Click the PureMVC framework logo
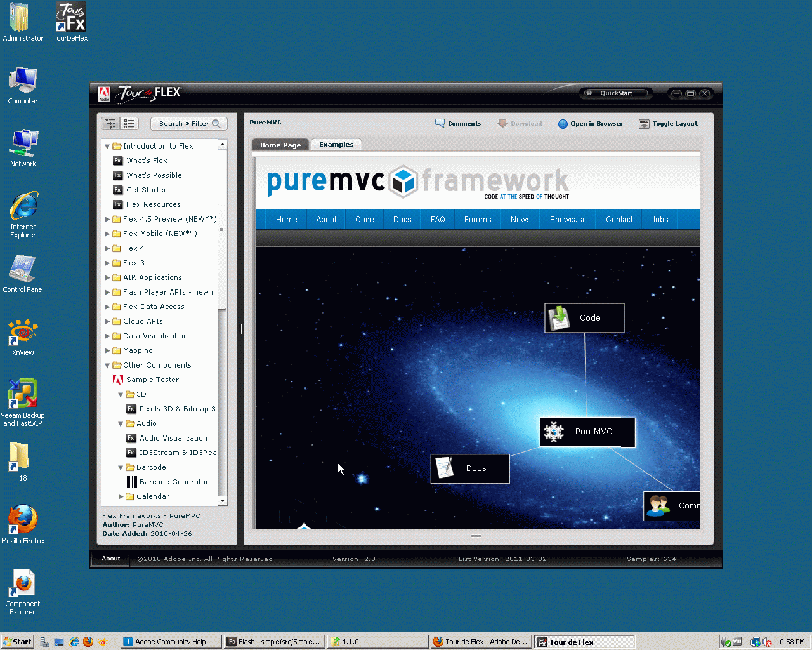The height and width of the screenshot is (650, 812). (418, 183)
